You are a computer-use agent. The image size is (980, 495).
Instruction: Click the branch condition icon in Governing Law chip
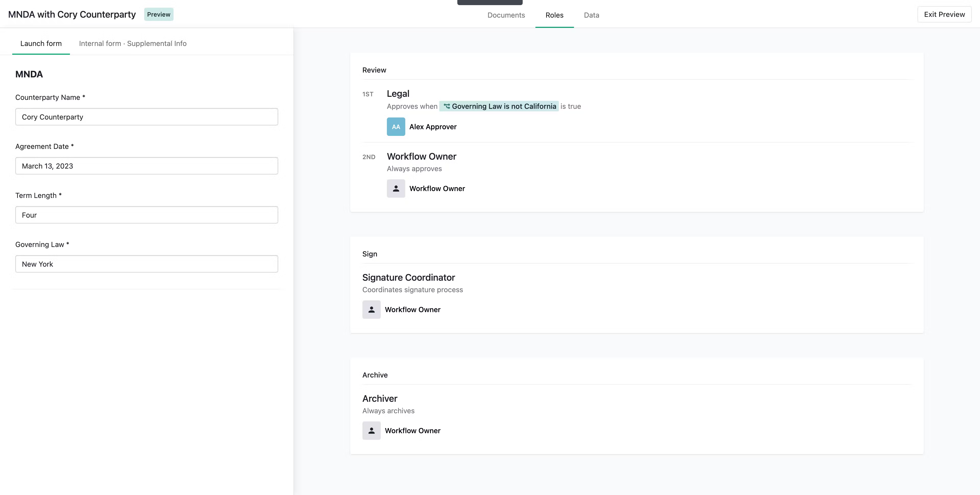click(447, 106)
